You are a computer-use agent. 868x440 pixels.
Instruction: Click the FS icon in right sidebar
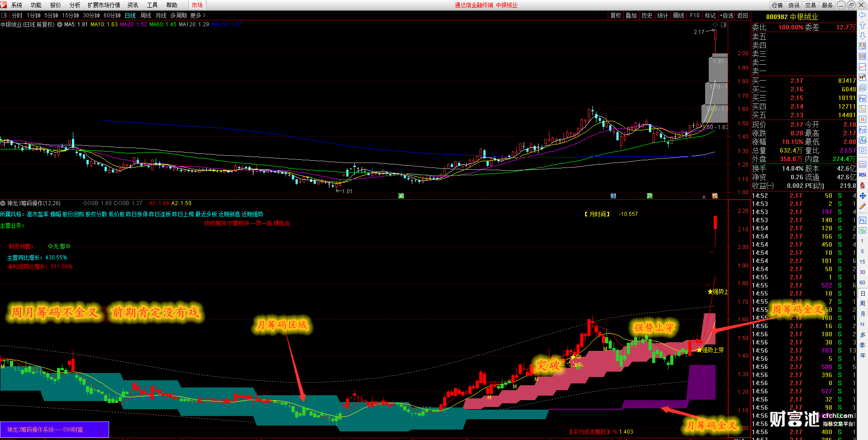(x=863, y=220)
